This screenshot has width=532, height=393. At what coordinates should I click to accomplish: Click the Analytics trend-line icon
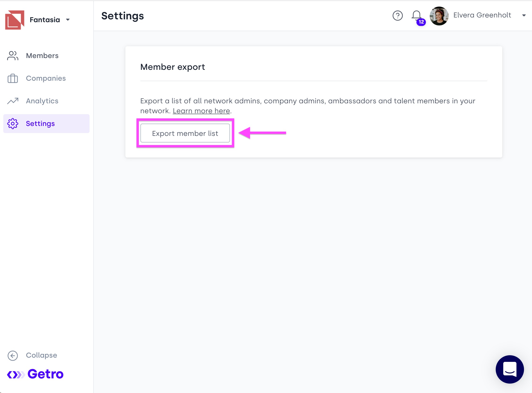click(12, 101)
